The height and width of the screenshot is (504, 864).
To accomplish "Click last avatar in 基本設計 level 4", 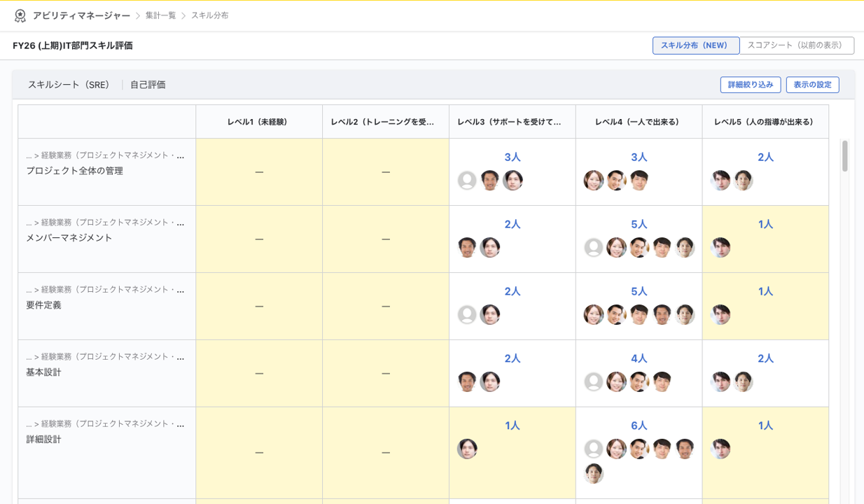I will pyautogui.click(x=662, y=382).
